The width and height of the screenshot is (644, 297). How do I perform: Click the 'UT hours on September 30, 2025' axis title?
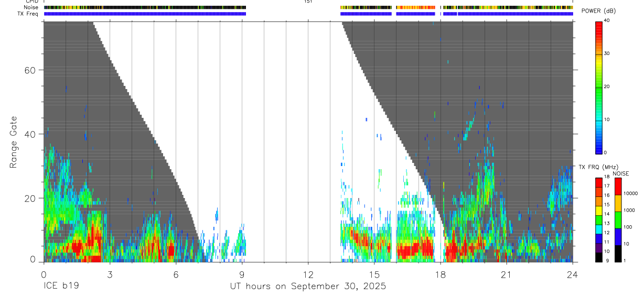[x=308, y=287]
